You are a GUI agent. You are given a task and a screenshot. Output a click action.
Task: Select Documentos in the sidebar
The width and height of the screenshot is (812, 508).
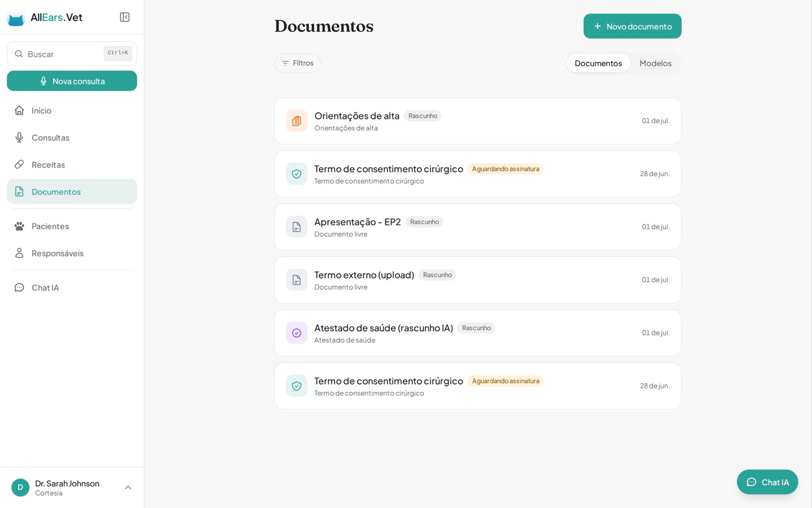(x=72, y=191)
